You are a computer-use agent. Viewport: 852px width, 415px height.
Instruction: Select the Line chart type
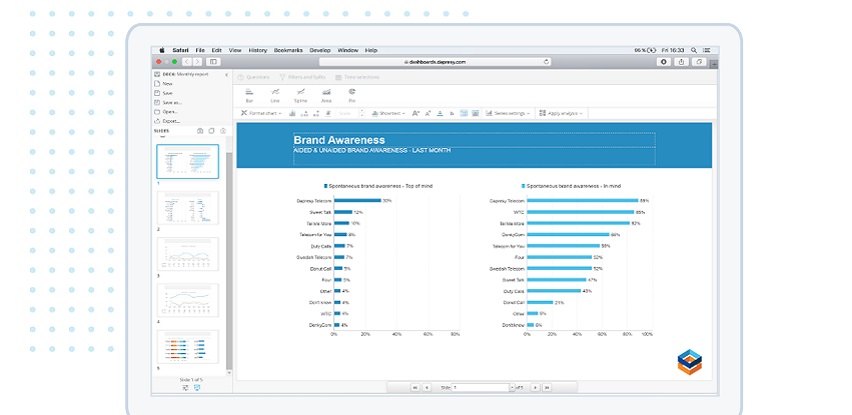click(x=275, y=96)
